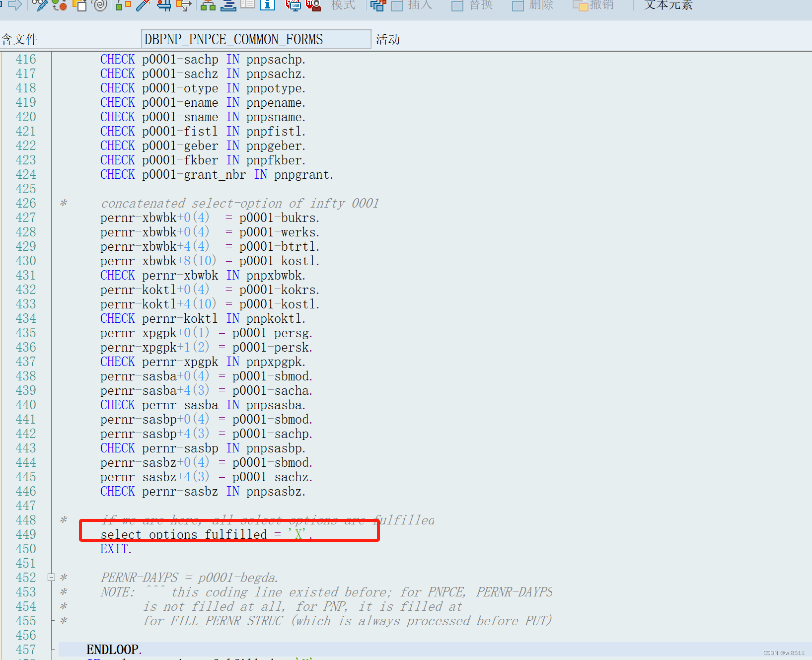Click the documentation info icon

(x=267, y=6)
